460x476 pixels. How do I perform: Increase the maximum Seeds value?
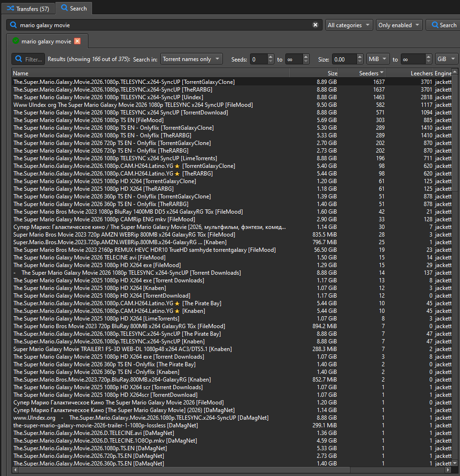click(306, 56)
